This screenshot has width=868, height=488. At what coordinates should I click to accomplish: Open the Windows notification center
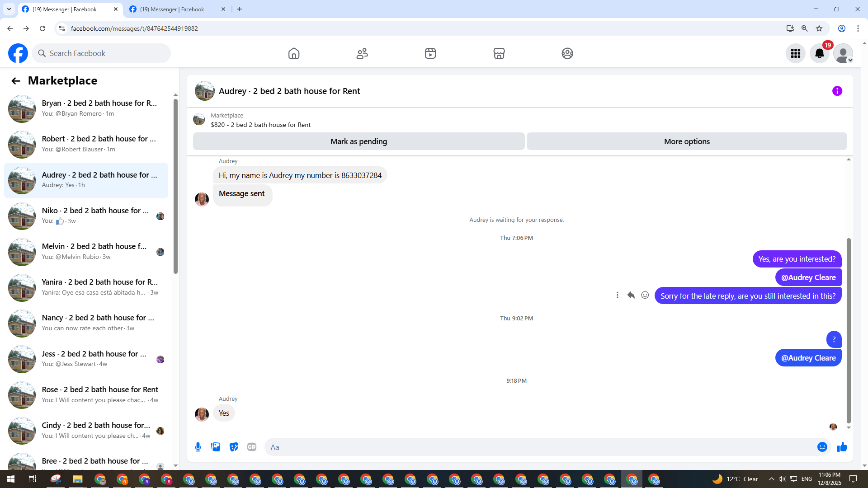click(x=854, y=479)
